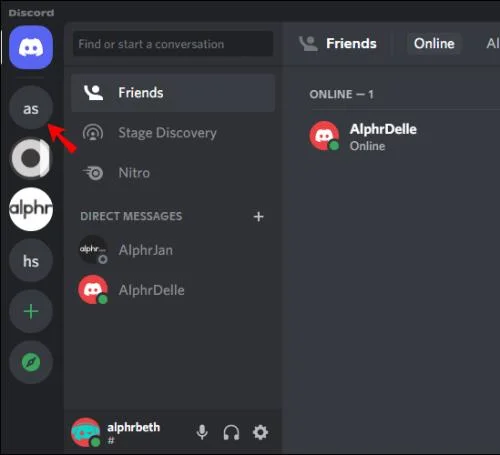500x455 pixels.
Task: Select Friends in the sidebar
Action: (173, 93)
